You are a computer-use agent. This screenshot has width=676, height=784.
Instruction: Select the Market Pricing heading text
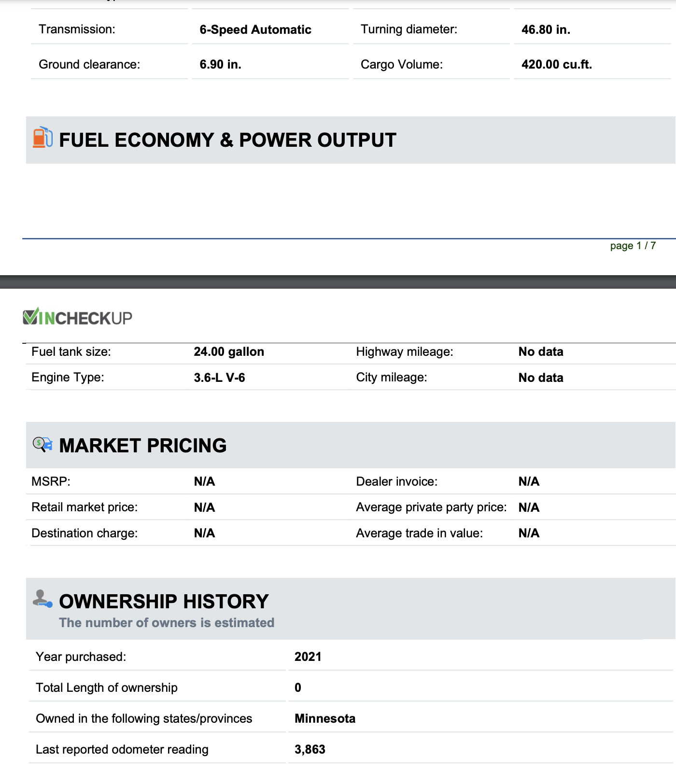(x=142, y=446)
